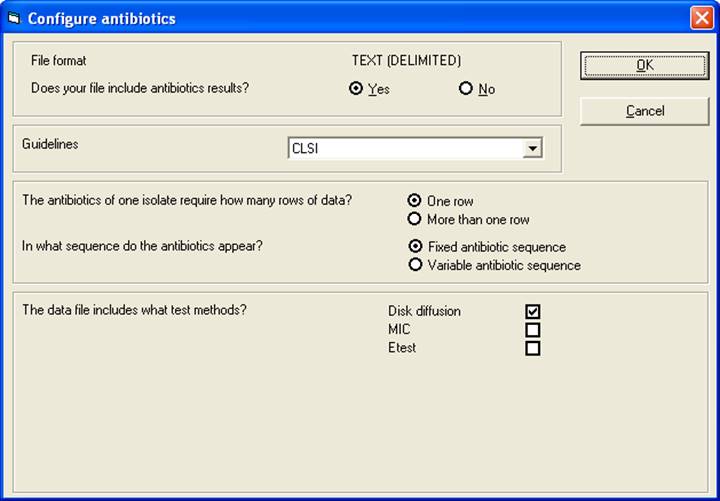Select Yes for antibiotics results
The width and height of the screenshot is (720, 501).
[x=356, y=88]
